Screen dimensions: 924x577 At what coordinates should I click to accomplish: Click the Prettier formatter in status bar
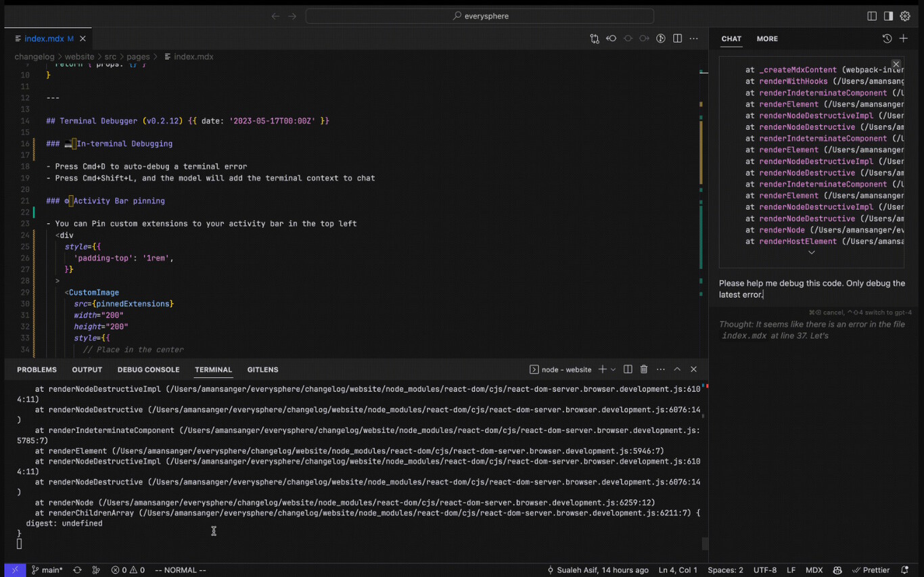[x=871, y=570]
